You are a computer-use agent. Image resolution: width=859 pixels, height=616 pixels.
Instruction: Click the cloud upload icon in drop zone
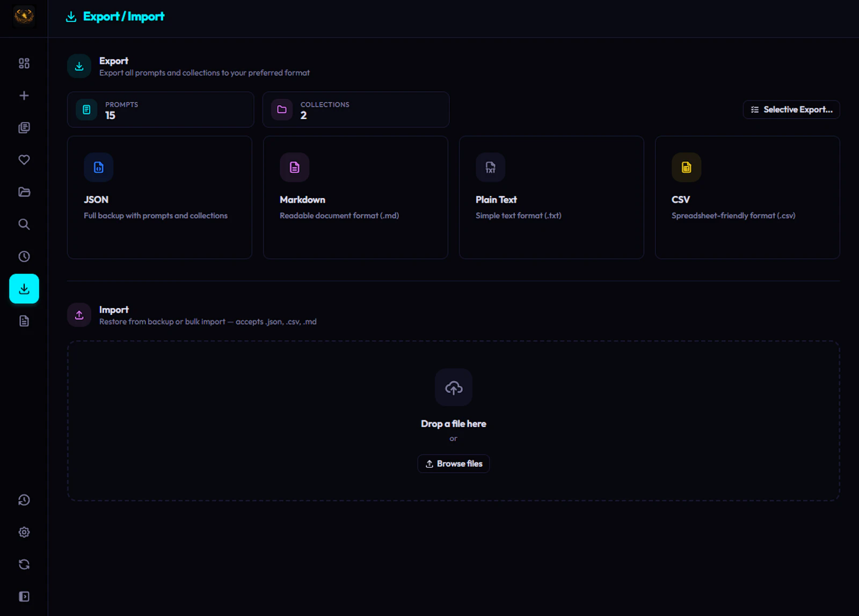pyautogui.click(x=454, y=387)
